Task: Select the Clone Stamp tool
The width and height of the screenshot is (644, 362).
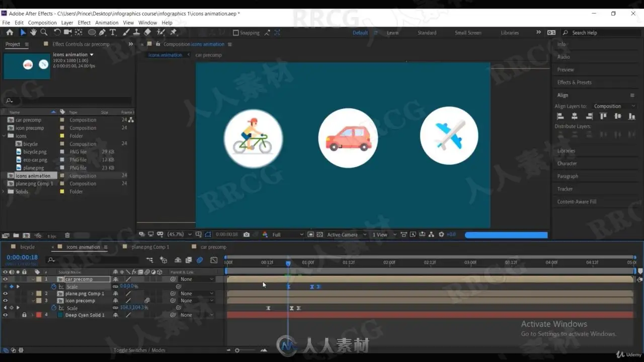Action: coord(136,32)
